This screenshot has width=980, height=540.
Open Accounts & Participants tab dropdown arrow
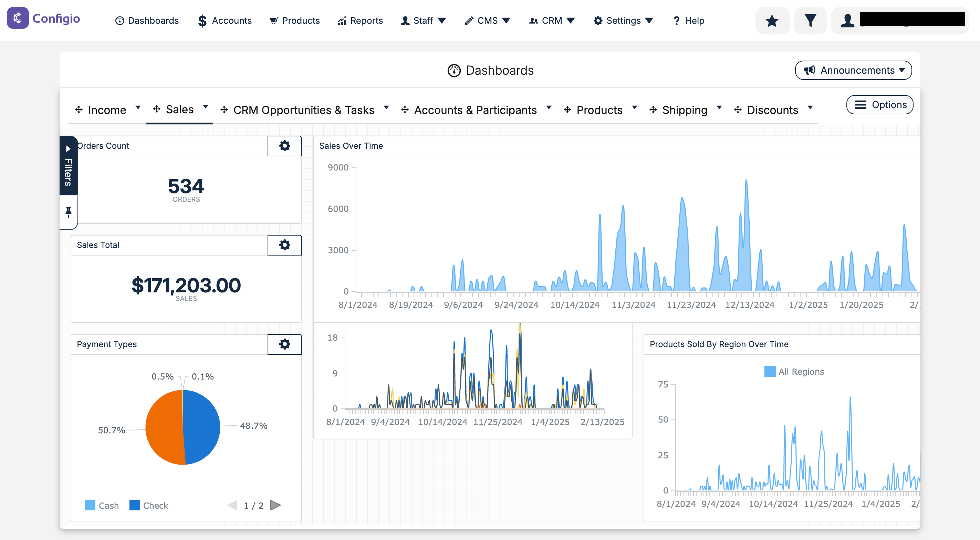point(549,107)
